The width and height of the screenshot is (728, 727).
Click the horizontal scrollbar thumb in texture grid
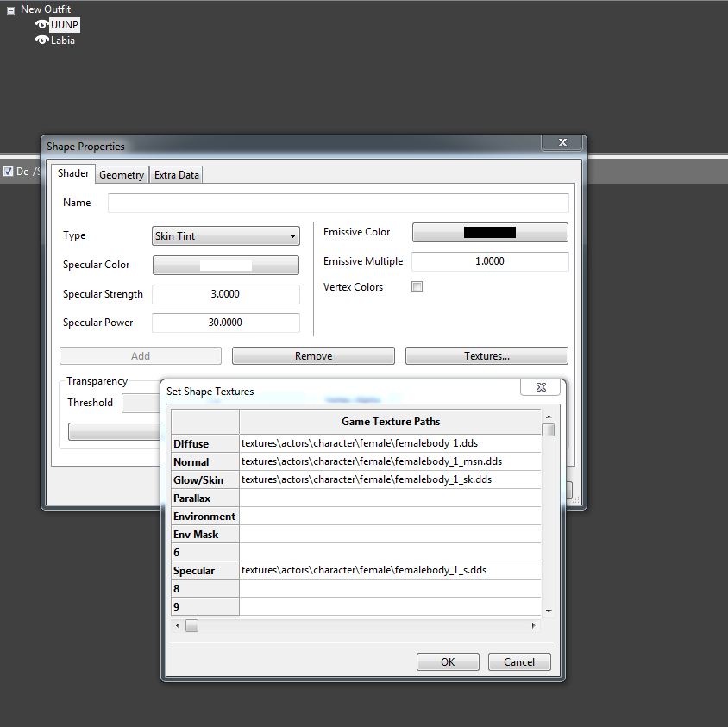(191, 626)
